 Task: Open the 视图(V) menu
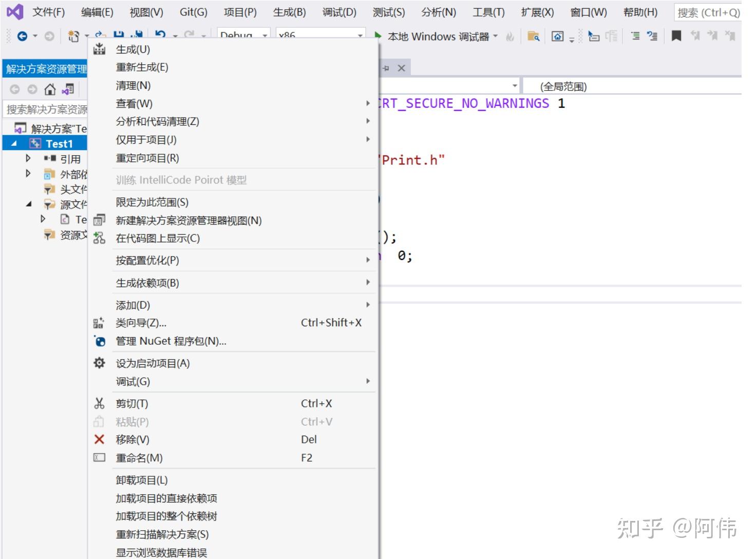[146, 12]
